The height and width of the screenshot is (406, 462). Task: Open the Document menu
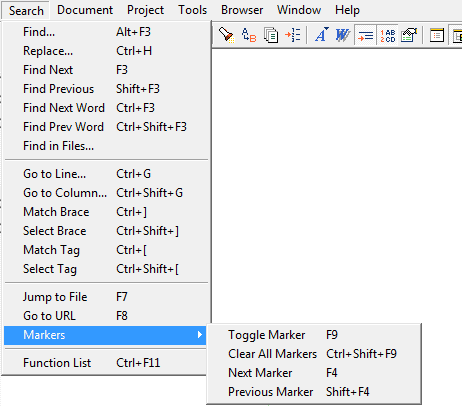[85, 10]
